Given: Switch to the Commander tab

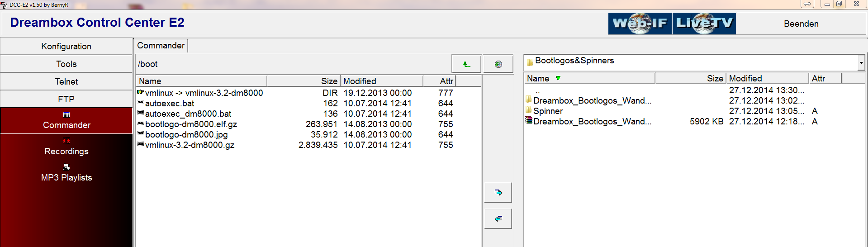Looking at the screenshot, I should (x=161, y=46).
